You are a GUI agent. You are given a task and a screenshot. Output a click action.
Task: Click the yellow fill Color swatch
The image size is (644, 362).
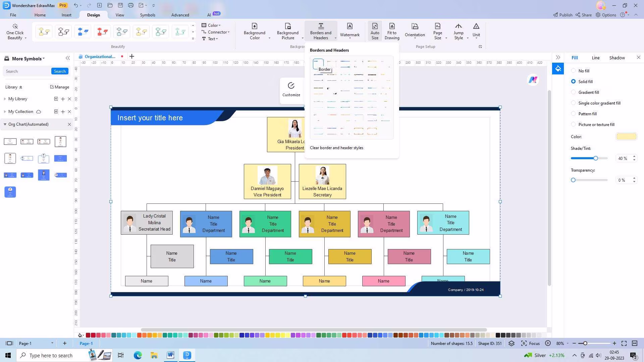tap(626, 136)
